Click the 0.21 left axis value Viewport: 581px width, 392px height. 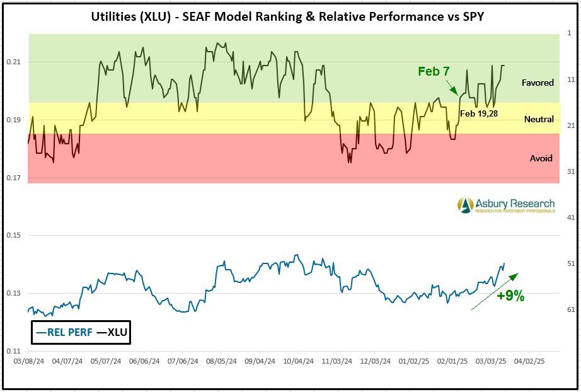(13, 62)
